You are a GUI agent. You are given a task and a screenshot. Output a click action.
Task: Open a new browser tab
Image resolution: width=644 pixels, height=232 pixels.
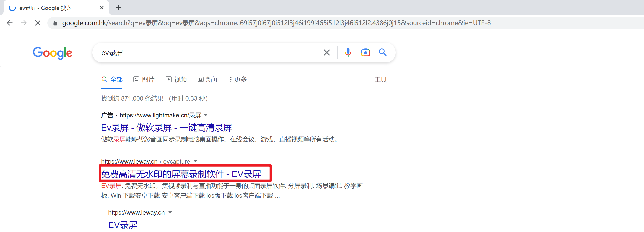118,8
